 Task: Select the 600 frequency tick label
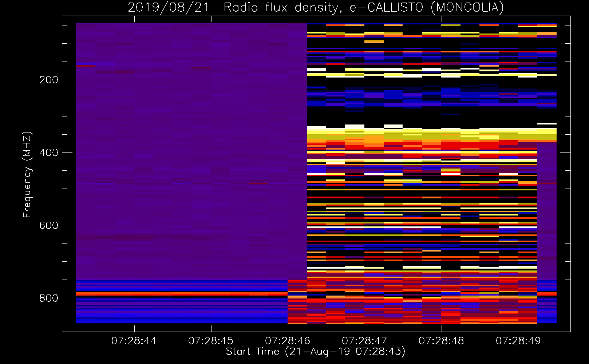49,225
